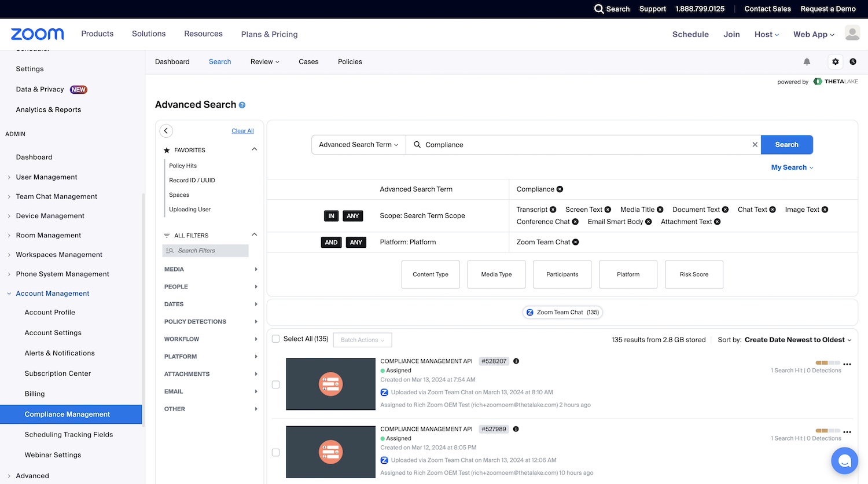Click the notifications bell icon

tap(807, 62)
